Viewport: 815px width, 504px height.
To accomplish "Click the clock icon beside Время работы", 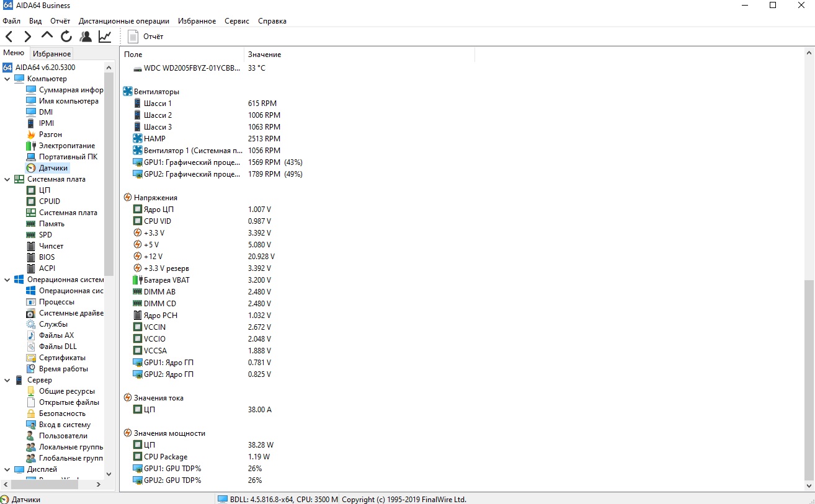I will [x=31, y=369].
